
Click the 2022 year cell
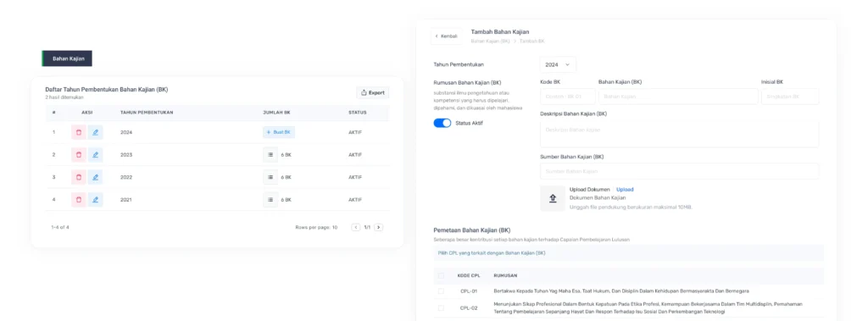coord(126,177)
